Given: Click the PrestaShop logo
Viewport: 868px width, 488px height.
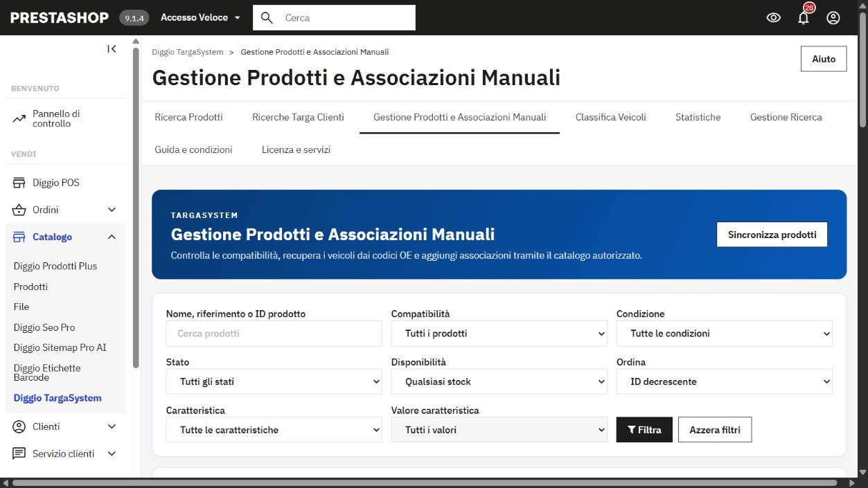Looking at the screenshot, I should coord(60,18).
